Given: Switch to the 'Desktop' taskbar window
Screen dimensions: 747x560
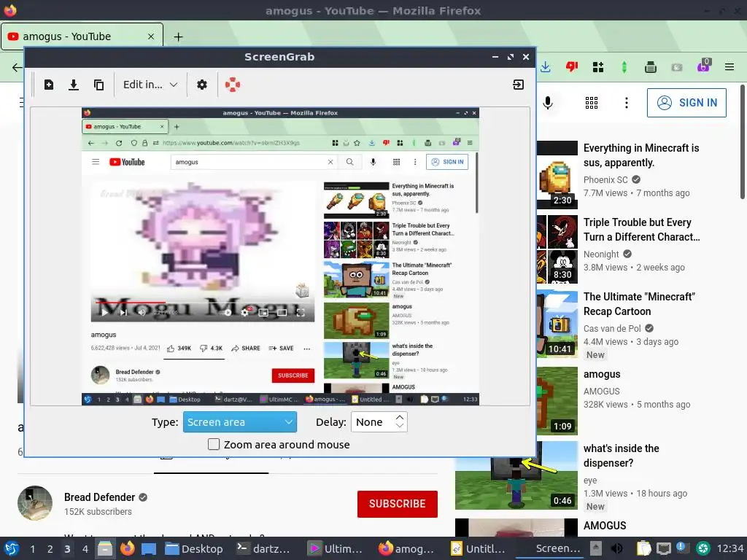Looking at the screenshot, I should coord(193,548).
